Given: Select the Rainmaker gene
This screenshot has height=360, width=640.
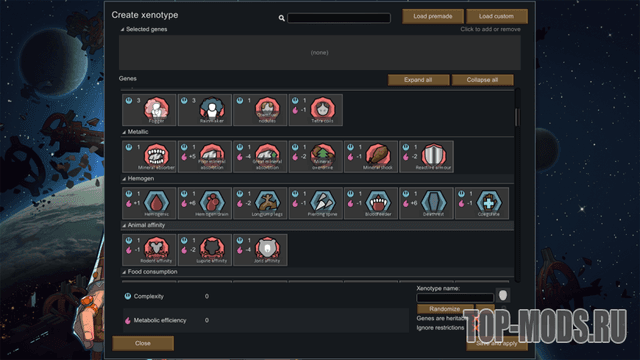Looking at the screenshot, I should (204, 110).
